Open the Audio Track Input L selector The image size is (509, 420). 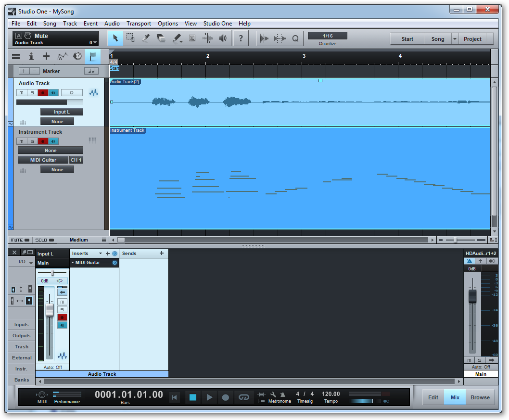(x=62, y=112)
